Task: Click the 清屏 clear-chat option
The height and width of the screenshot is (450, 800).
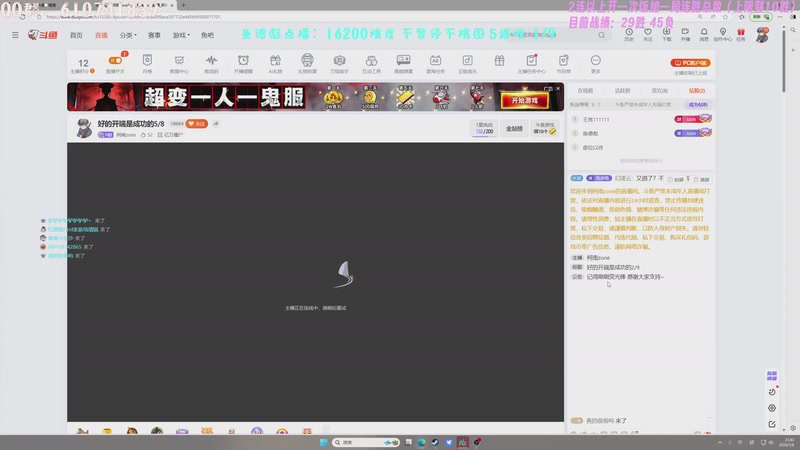Action: coord(702,180)
